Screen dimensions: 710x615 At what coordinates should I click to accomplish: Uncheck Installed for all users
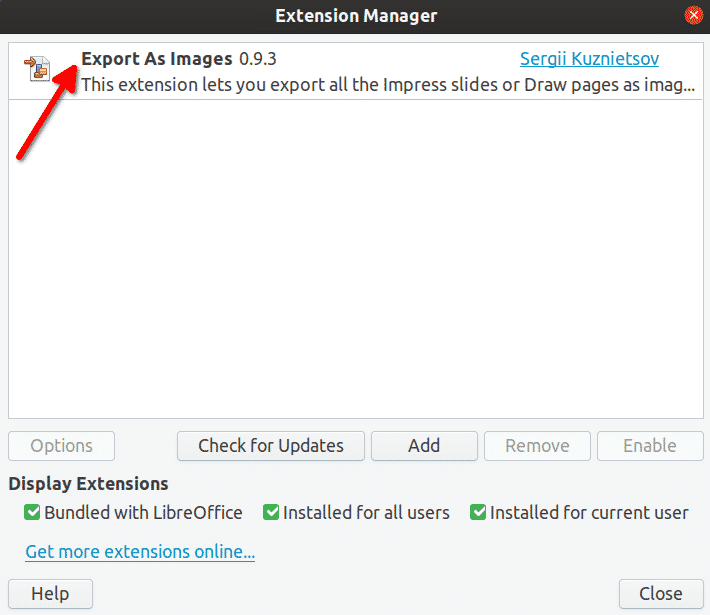(271, 513)
